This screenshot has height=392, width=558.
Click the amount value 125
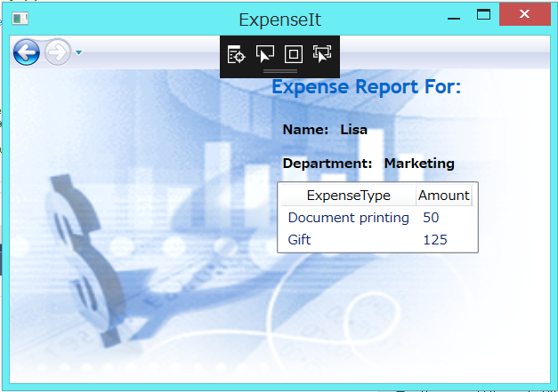pyautogui.click(x=435, y=240)
